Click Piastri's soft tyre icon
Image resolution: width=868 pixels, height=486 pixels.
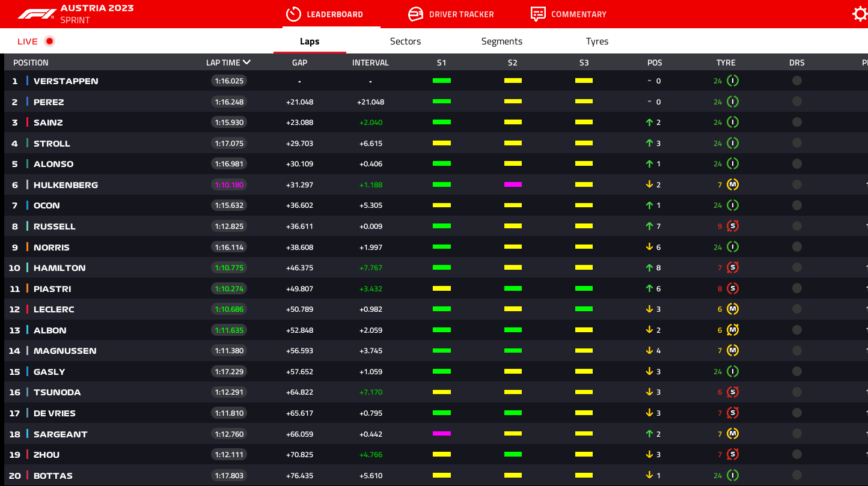[x=733, y=289]
